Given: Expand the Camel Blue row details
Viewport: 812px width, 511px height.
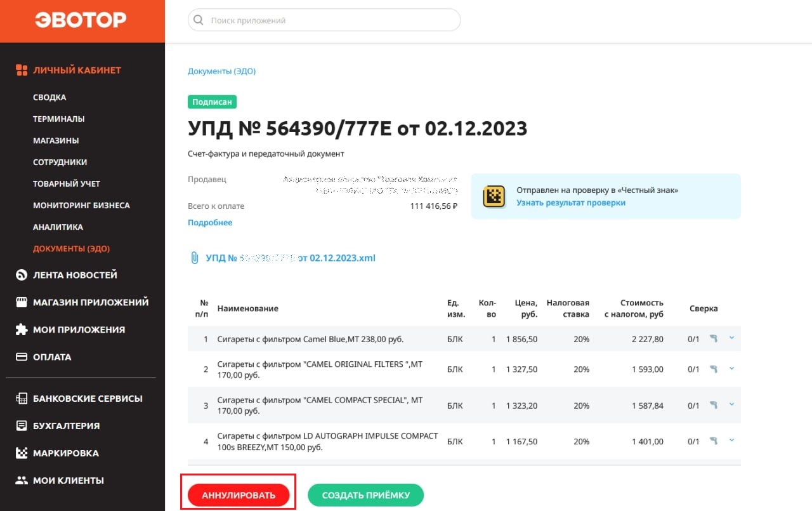Looking at the screenshot, I should tap(731, 338).
